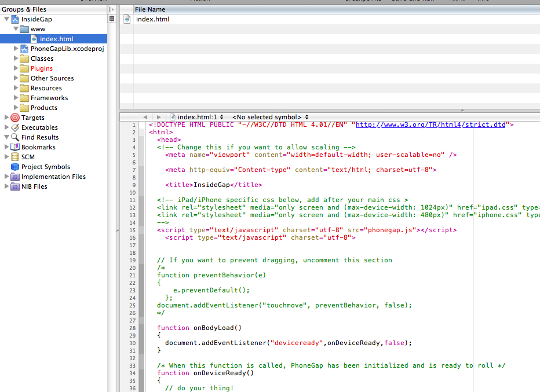This screenshot has height=392, width=540.
Task: Select InsideGap project row text
Action: [37, 19]
